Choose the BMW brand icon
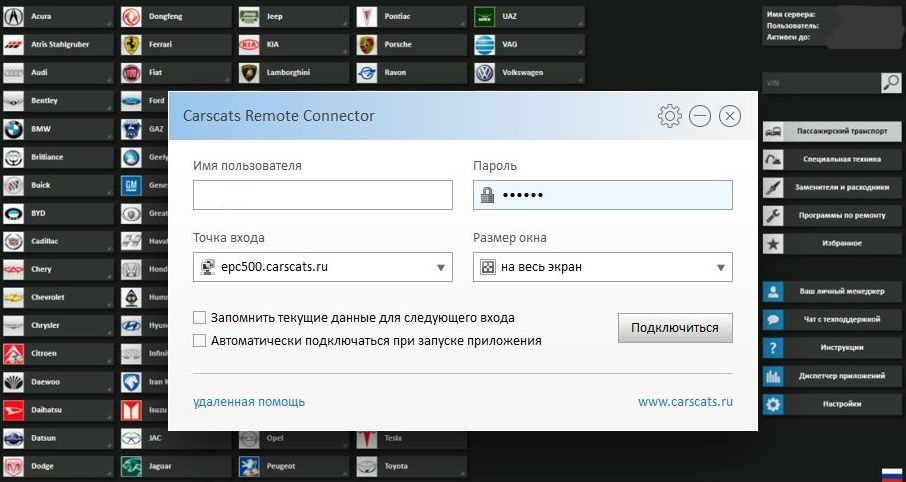The width and height of the screenshot is (906, 482). coord(13,129)
